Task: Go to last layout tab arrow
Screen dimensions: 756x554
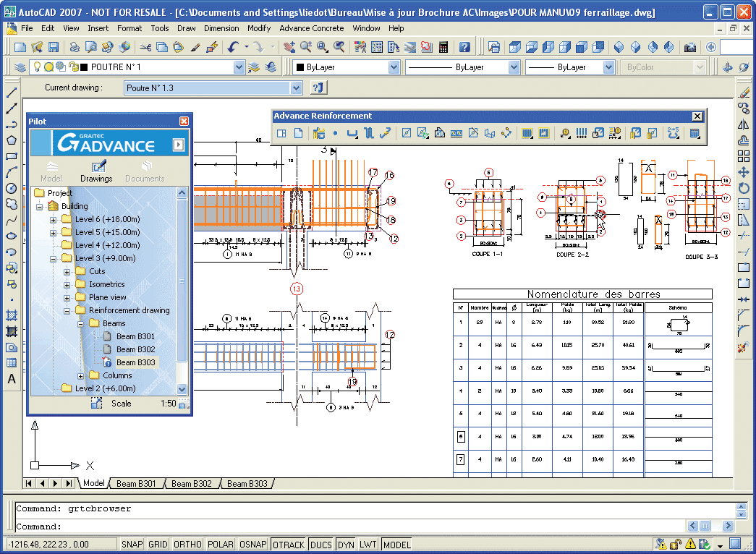Action: coord(69,483)
